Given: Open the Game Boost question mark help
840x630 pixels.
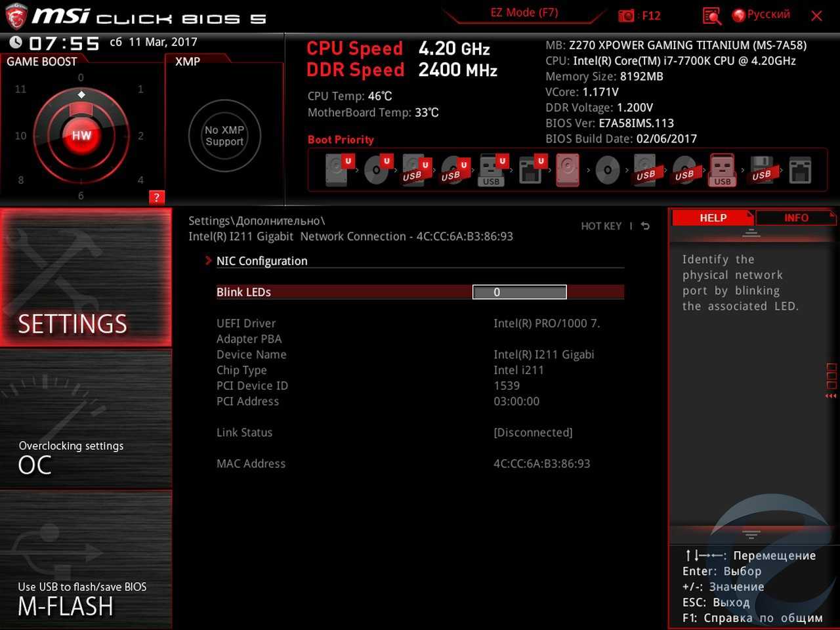Looking at the screenshot, I should coord(156,198).
